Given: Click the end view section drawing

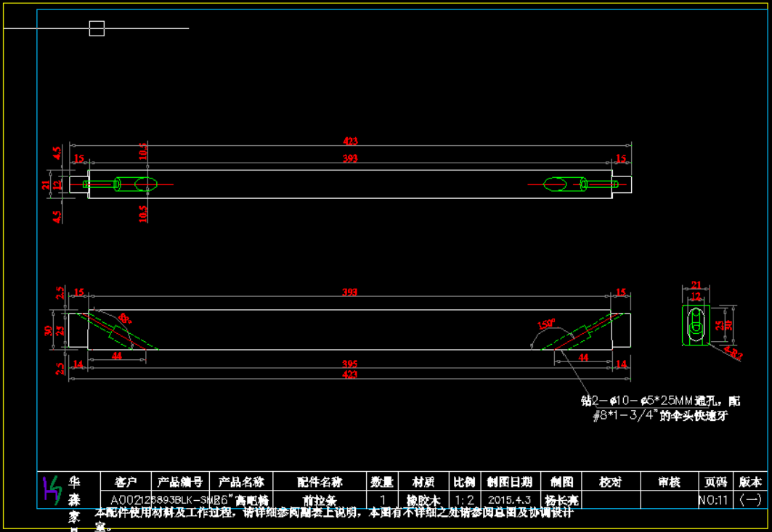Looking at the screenshot, I should (696, 324).
